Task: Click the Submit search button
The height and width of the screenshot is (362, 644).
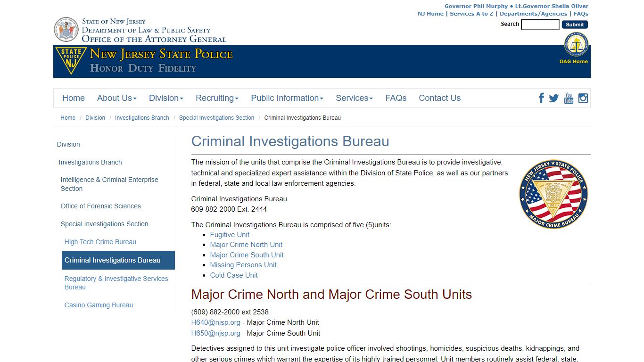Action: click(575, 25)
